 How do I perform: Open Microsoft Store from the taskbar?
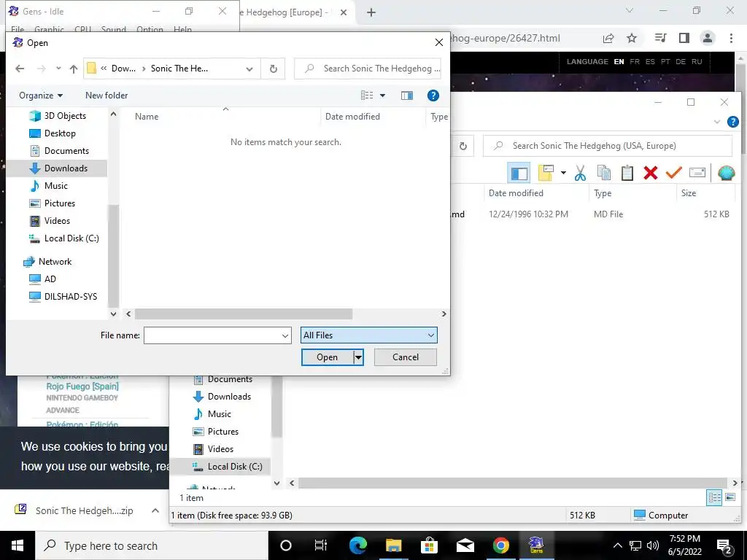click(429, 545)
